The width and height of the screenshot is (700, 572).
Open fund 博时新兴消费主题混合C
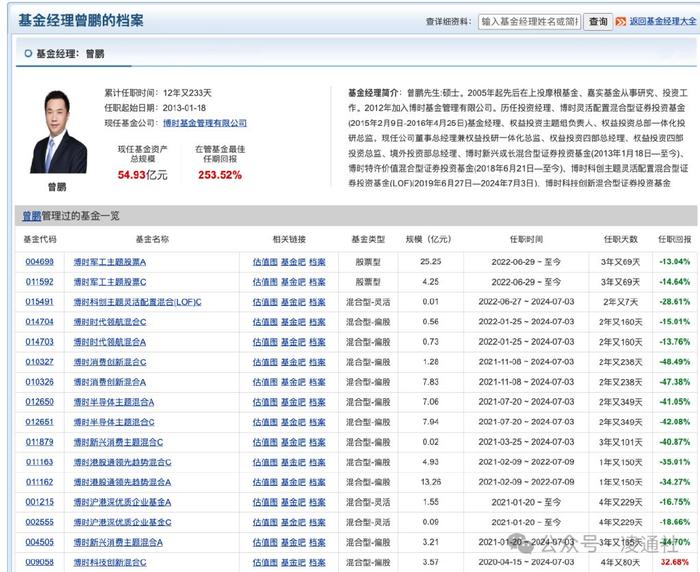(x=118, y=442)
